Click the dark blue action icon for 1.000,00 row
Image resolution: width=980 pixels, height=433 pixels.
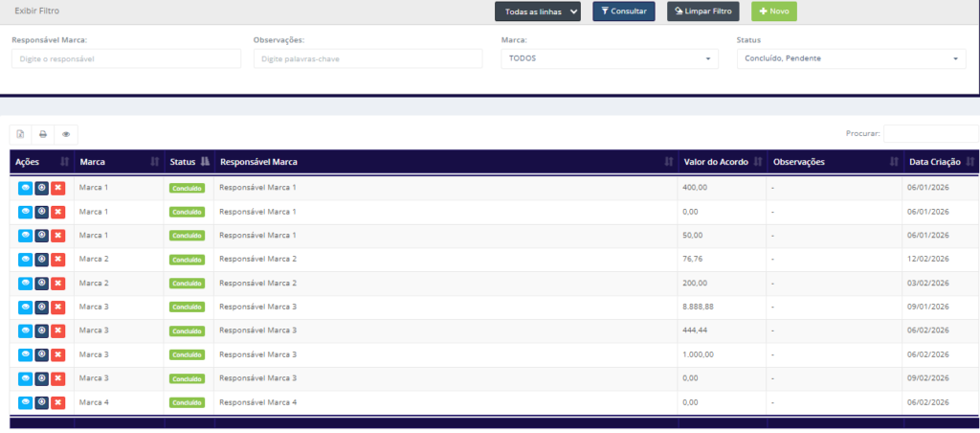point(41,354)
